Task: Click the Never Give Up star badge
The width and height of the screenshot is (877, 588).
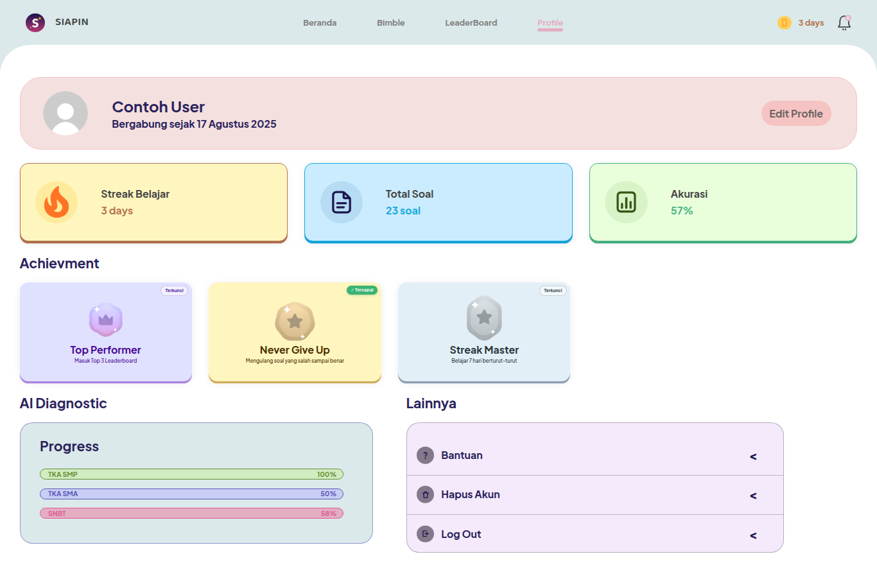Action: pos(295,321)
